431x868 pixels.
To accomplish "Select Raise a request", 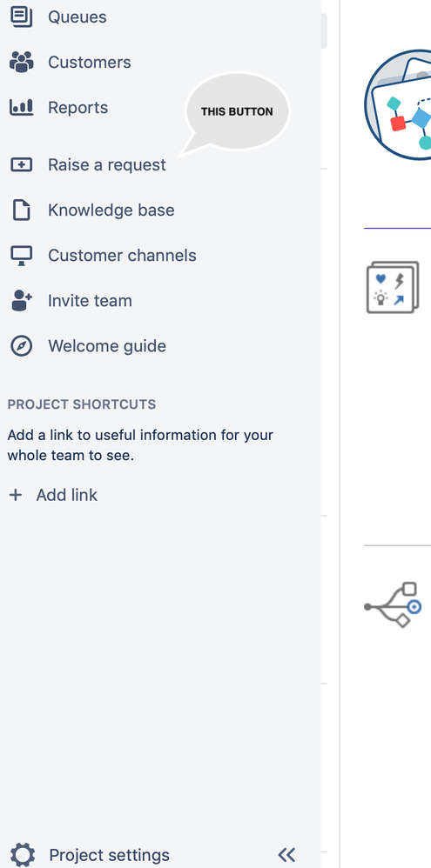I will point(107,165).
